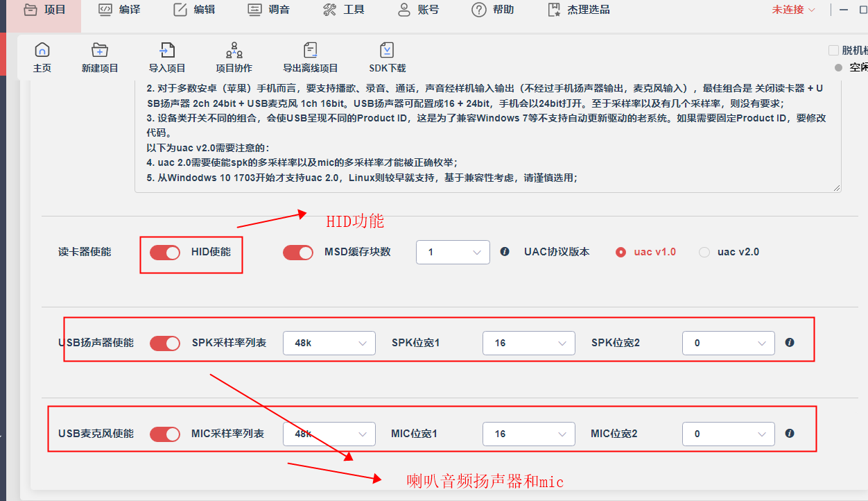Screen dimensions: 868x501
Task: Toggle the 读卡器使能 switch
Action: point(165,253)
